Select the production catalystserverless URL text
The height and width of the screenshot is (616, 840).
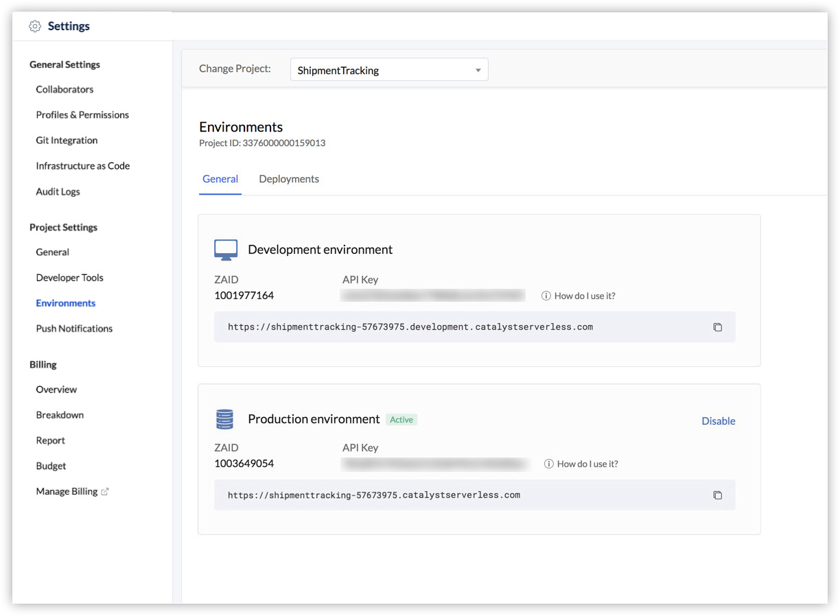pos(374,495)
